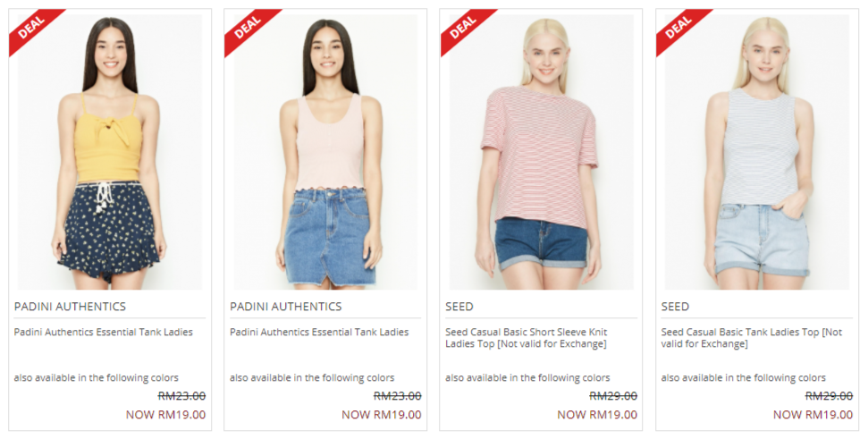Open the pink striped knit top photo
Viewport: 868px width, 439px height.
click(542, 152)
